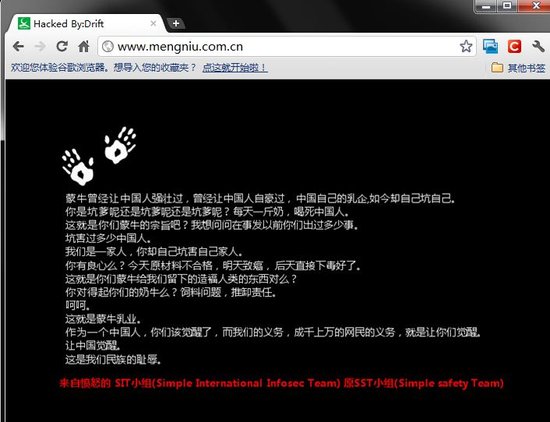This screenshot has width=550, height=422.
Task: Close the Hacked By:Drift tab
Action: tap(153, 24)
